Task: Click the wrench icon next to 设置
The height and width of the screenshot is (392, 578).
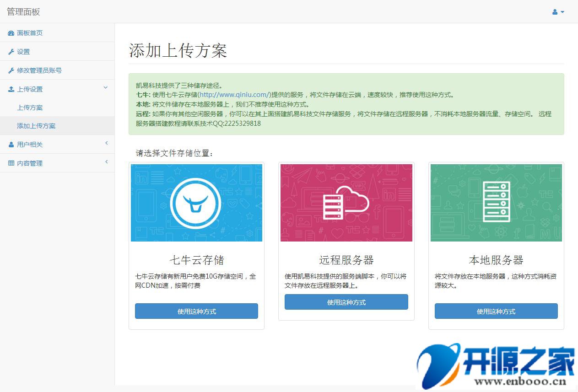Action: (11, 52)
